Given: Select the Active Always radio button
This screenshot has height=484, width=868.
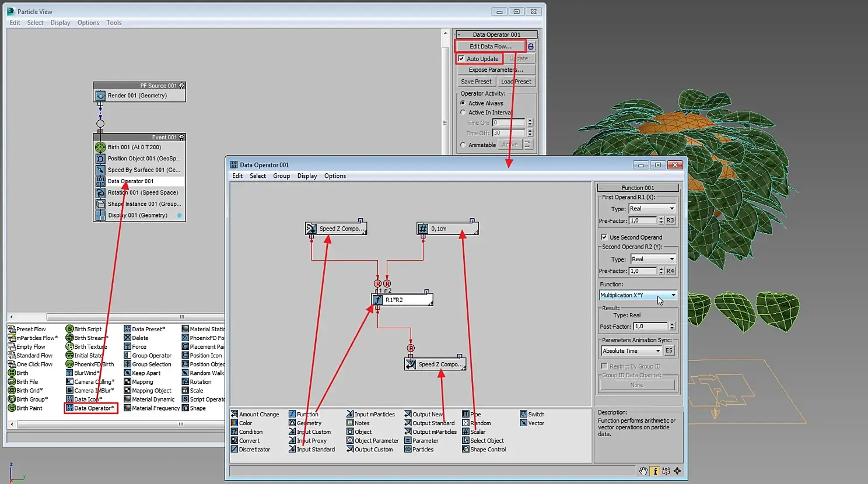Looking at the screenshot, I should click(463, 103).
